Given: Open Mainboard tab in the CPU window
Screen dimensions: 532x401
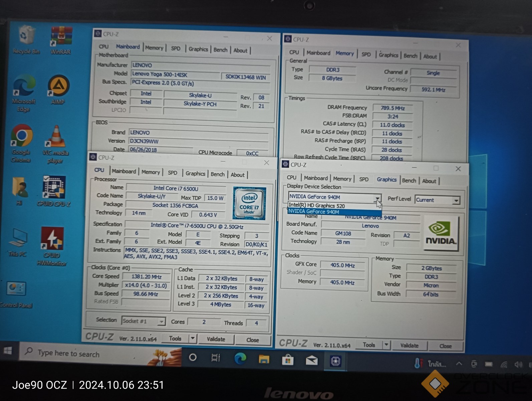Looking at the screenshot, I should [x=124, y=171].
